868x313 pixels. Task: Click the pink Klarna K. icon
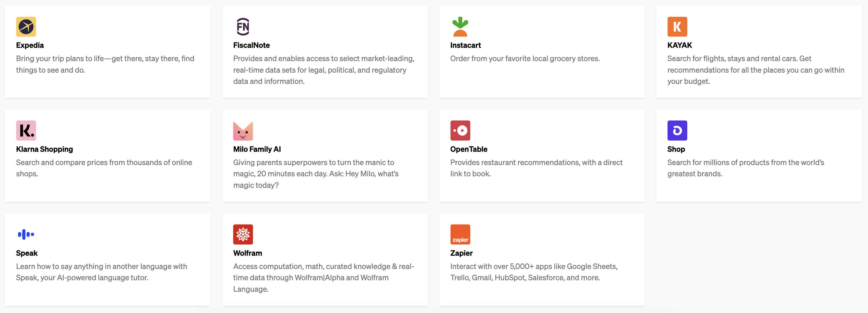(x=26, y=131)
